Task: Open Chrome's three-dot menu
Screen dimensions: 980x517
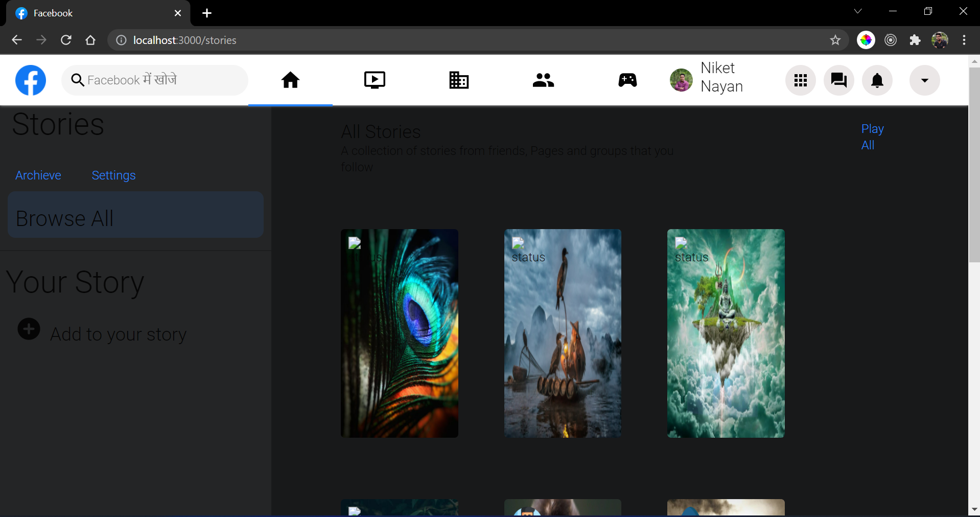Action: [x=965, y=40]
